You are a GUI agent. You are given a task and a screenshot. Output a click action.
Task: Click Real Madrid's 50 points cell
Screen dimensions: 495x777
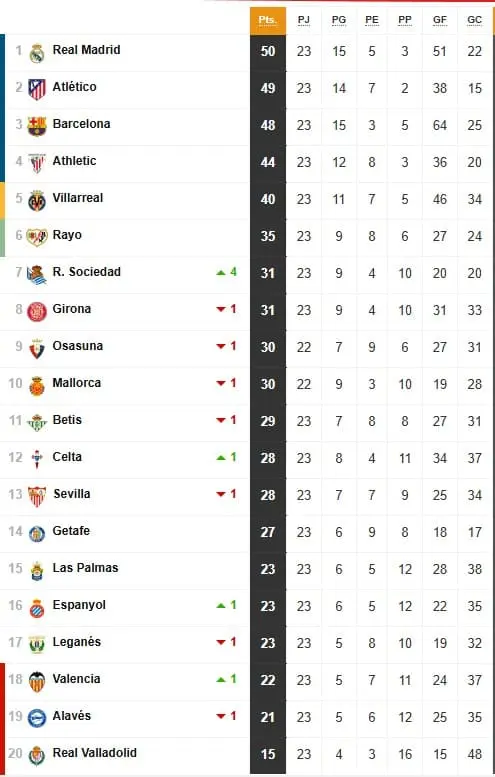tap(268, 52)
